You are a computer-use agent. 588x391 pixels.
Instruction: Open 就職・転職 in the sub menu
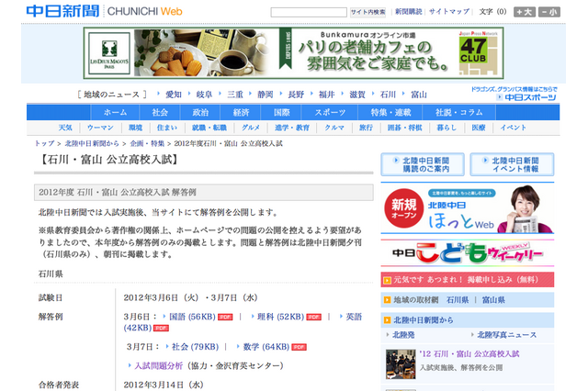(x=209, y=128)
